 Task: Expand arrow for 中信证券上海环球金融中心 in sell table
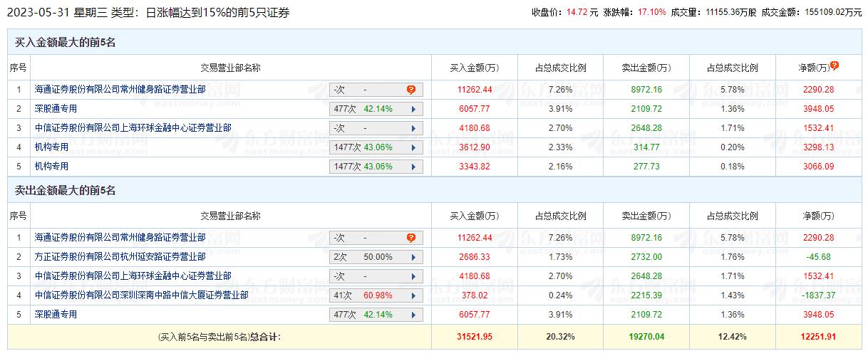(x=413, y=277)
